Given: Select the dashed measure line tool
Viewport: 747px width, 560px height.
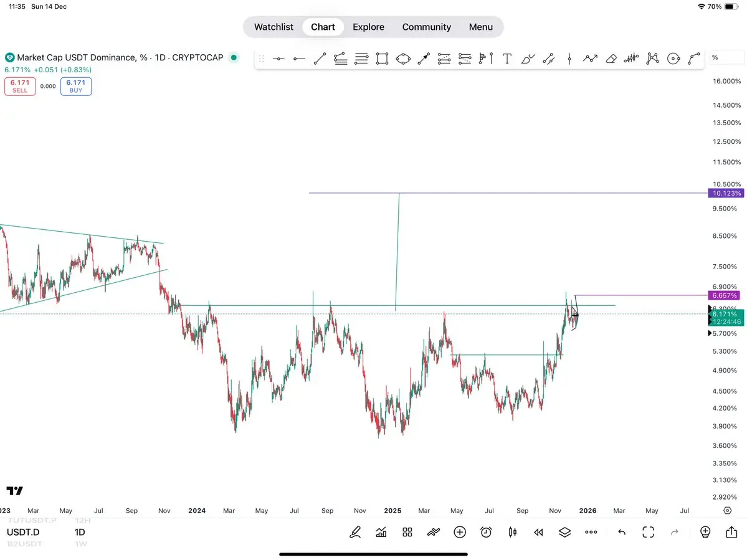Looking at the screenshot, I should [549, 59].
